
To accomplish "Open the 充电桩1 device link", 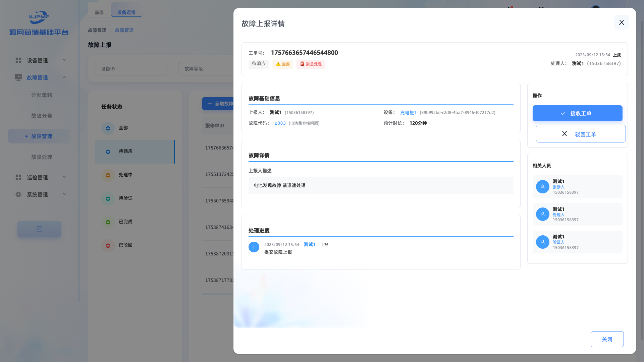I will coord(408,113).
